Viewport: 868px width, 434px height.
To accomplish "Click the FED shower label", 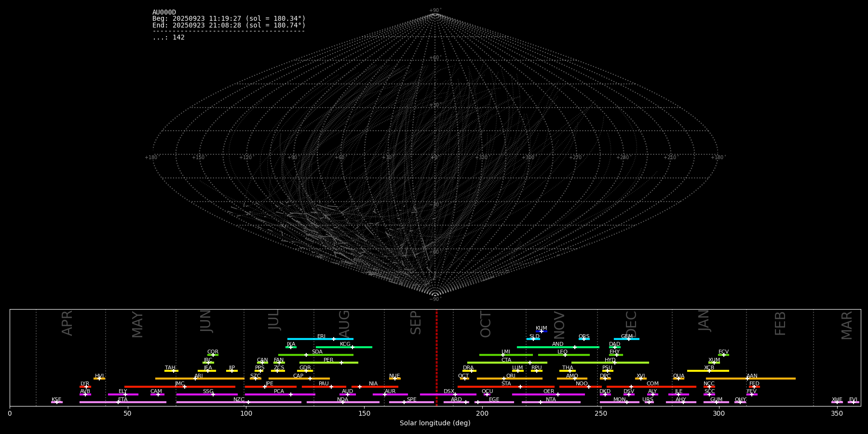I will pos(754,384).
